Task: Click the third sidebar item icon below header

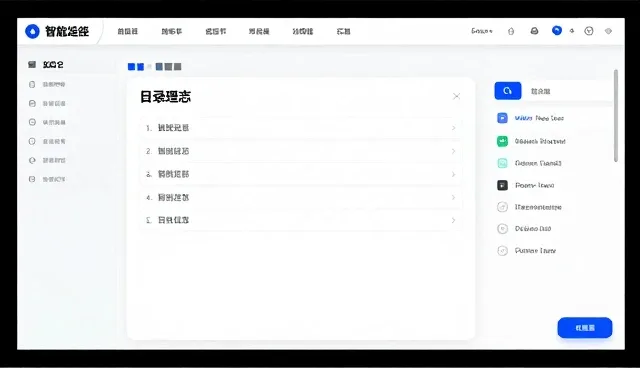Action: (x=32, y=122)
